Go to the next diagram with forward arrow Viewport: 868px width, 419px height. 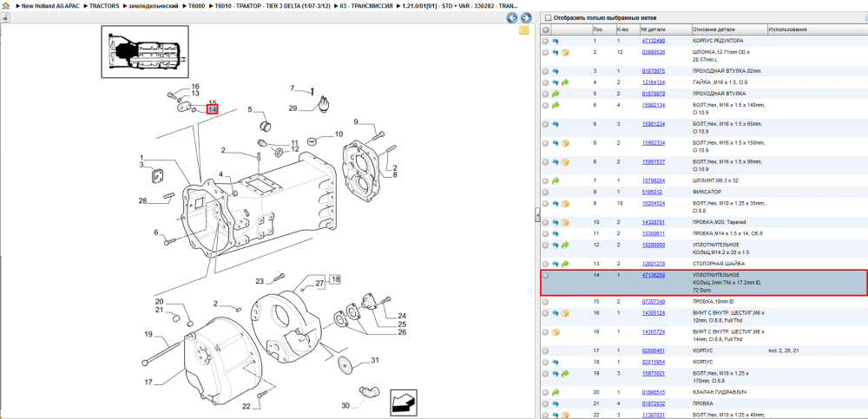526,18
